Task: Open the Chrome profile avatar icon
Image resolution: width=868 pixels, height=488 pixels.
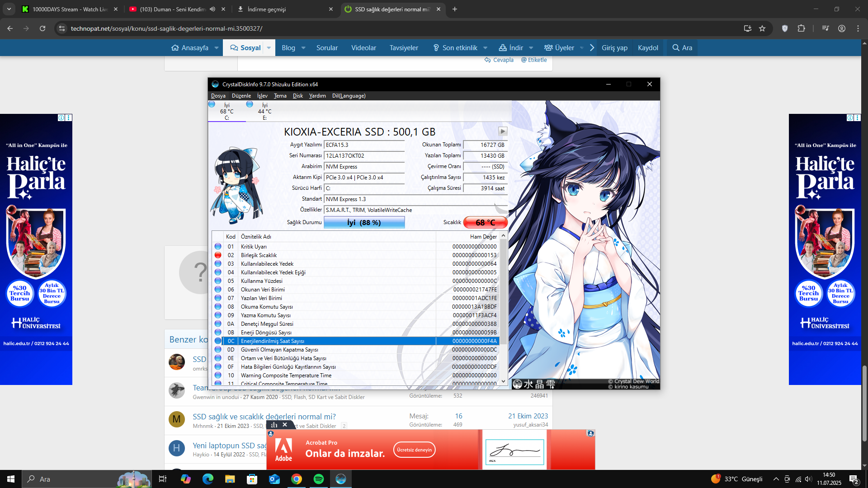Action: coord(841,28)
